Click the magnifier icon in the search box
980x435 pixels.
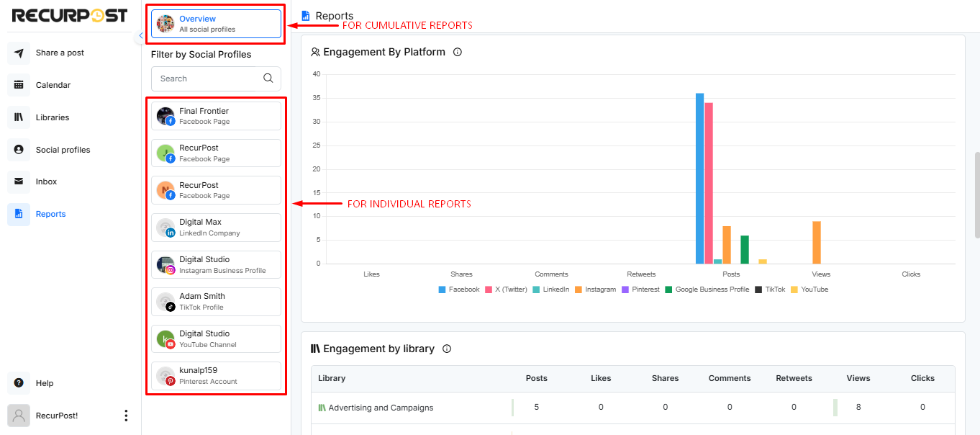[x=268, y=79]
